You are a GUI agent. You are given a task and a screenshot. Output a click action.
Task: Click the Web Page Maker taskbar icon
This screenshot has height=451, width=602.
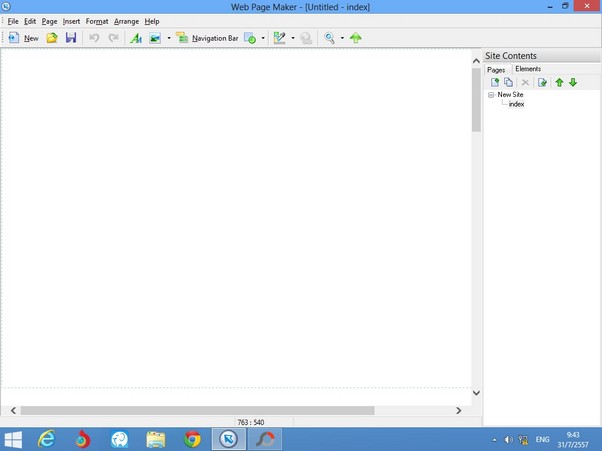[229, 439]
